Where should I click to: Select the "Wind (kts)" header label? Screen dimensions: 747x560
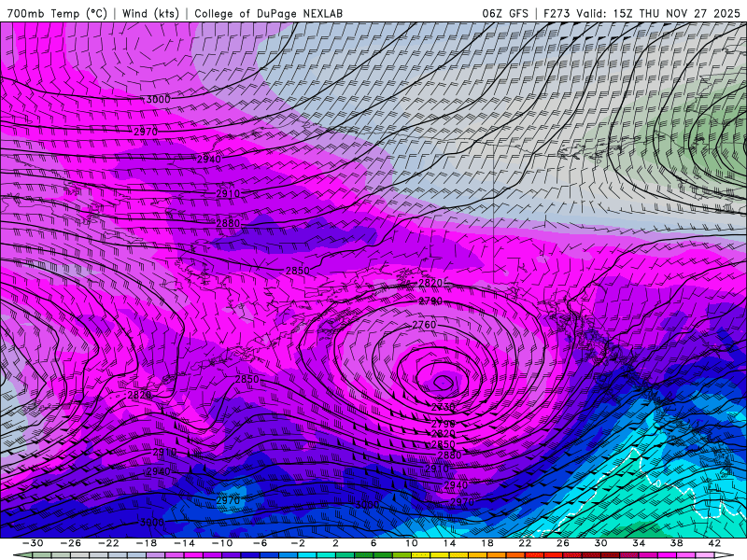pyautogui.click(x=150, y=13)
